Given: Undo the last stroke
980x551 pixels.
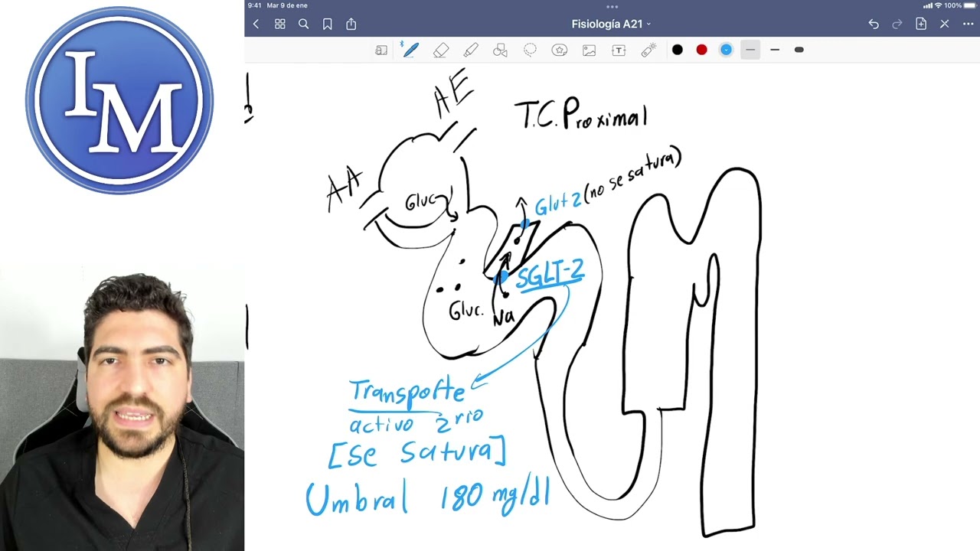Looking at the screenshot, I should click(x=874, y=24).
